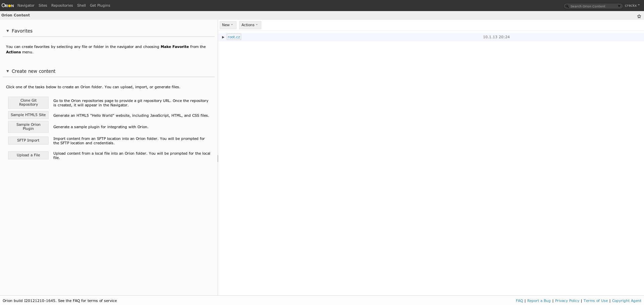Generate a Sample HTML5 Site
This screenshot has height=305, width=644.
(x=29, y=115)
